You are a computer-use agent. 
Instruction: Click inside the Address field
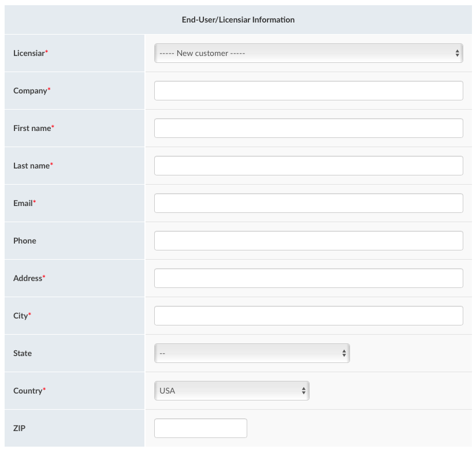point(308,278)
